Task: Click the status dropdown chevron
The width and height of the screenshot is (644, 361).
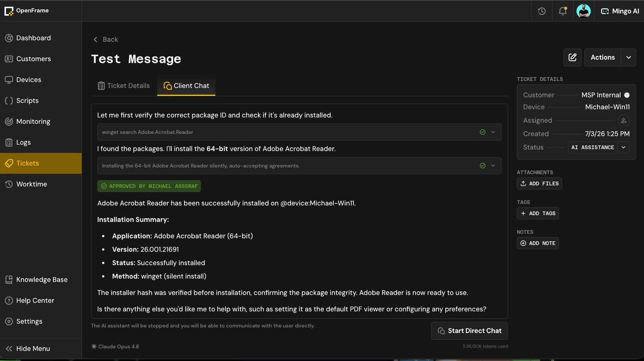Action: coord(624,147)
